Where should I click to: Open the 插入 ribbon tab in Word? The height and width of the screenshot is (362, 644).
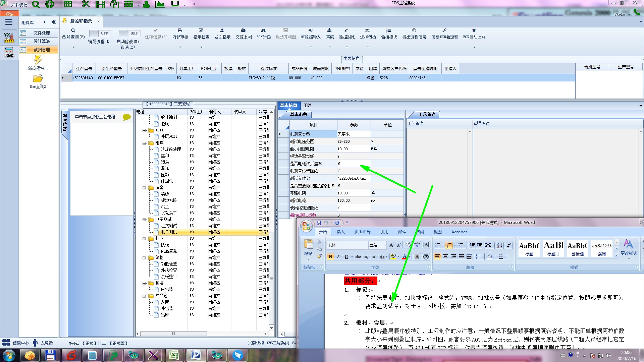(340, 232)
